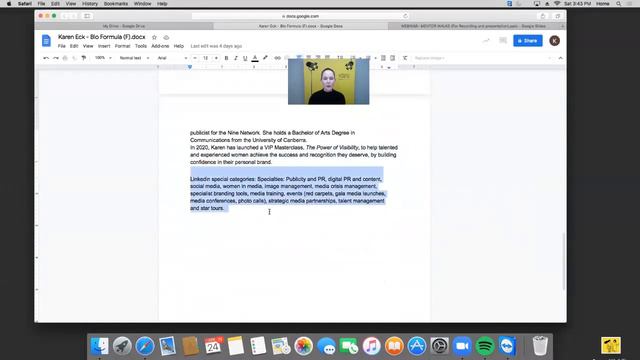Open Launchpad from the dock
The image size is (640, 360).
tap(122, 346)
